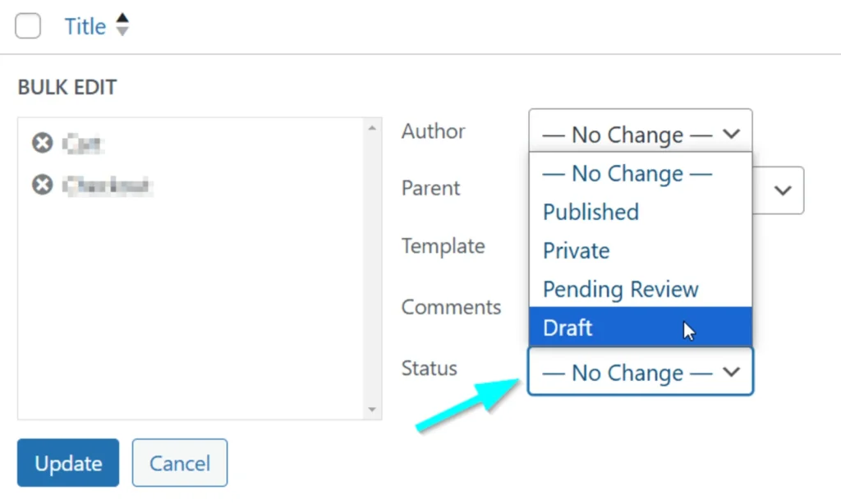Viewport: 841px width, 504px height.
Task: Remove the second post from bulk edit
Action: 42,185
